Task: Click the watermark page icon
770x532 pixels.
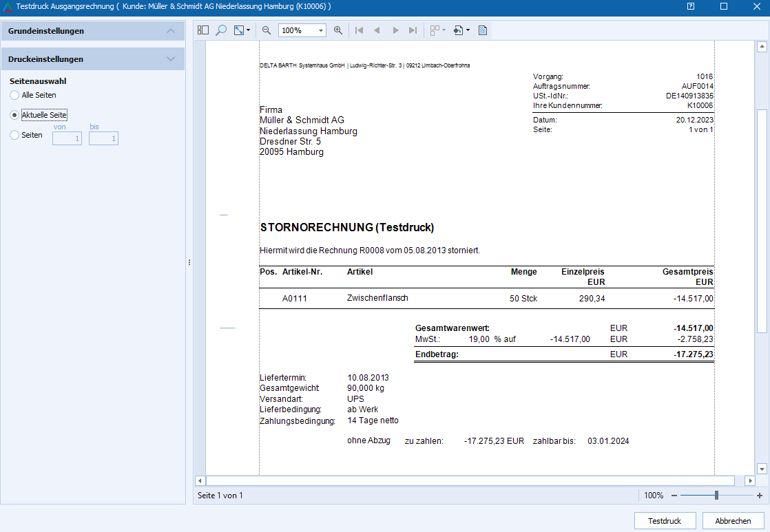Action: [x=483, y=30]
